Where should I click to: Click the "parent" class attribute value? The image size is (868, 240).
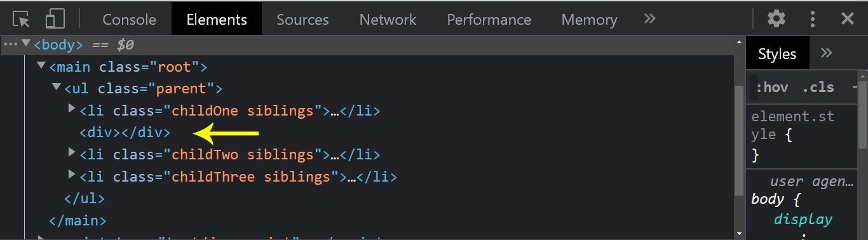click(181, 88)
